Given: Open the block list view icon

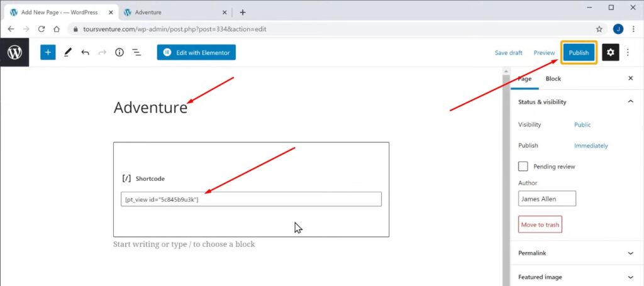Looking at the screenshot, I should click(x=136, y=53).
